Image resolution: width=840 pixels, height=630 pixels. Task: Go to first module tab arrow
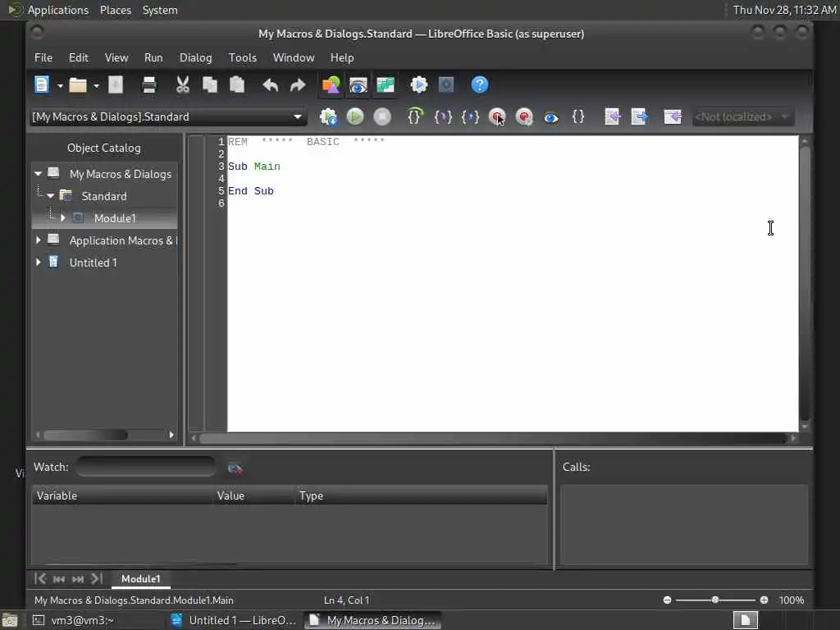tap(40, 578)
